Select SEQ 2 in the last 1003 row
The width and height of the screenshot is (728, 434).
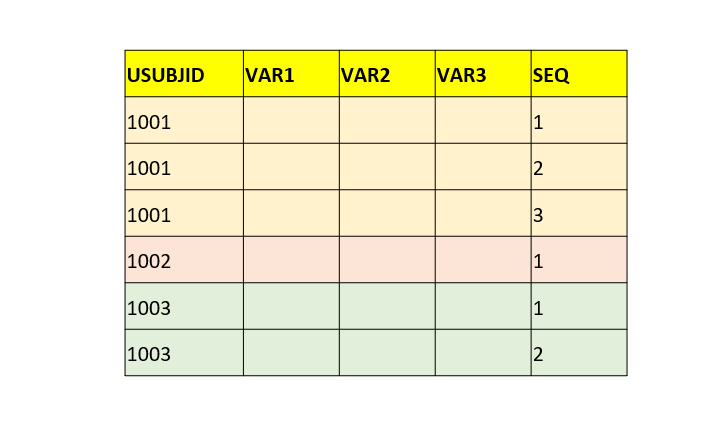[579, 353]
